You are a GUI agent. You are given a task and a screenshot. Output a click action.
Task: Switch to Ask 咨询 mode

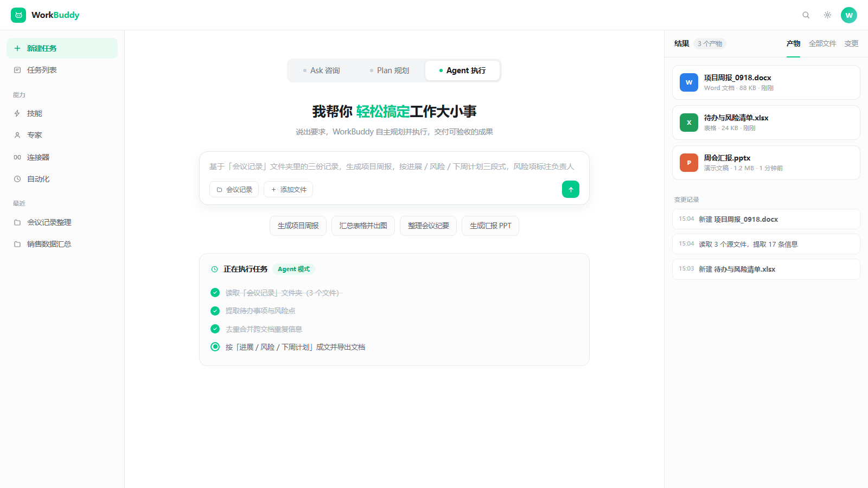click(x=322, y=70)
